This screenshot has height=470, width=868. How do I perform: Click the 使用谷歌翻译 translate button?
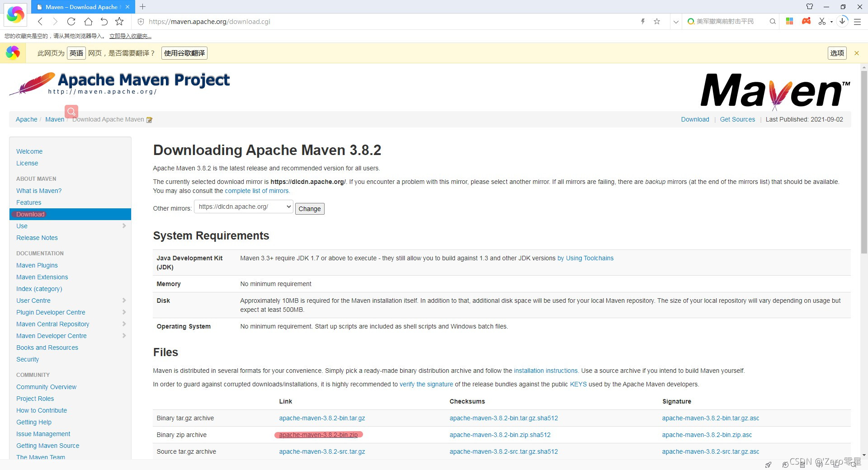pyautogui.click(x=184, y=53)
